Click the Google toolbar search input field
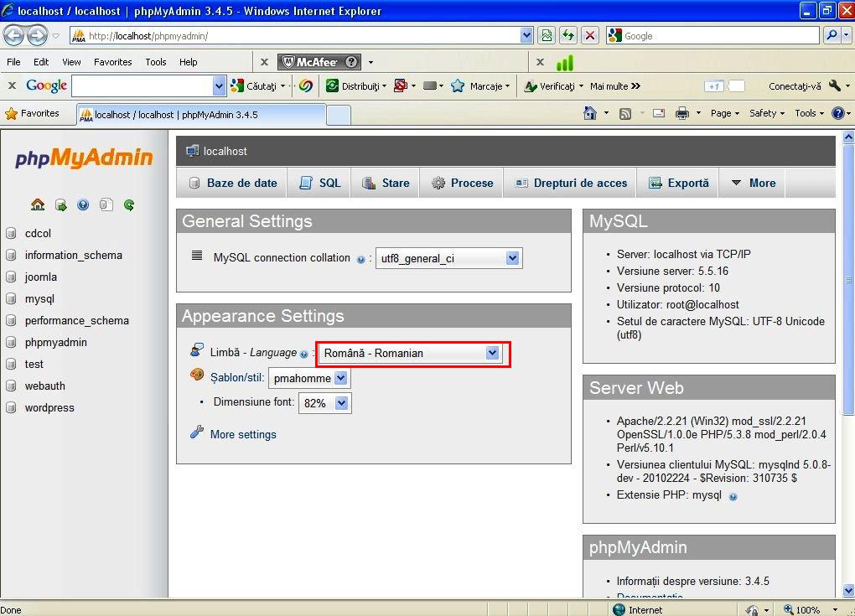 [142, 85]
